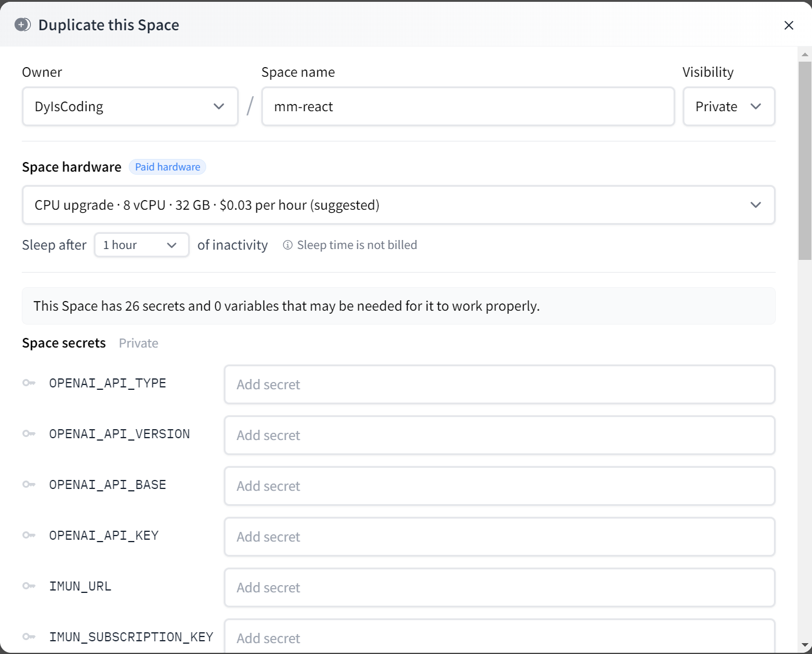Image resolution: width=812 pixels, height=654 pixels.
Task: Click the key icon next to IMUN_SUBSCRIPTION_KEY
Action: click(28, 637)
